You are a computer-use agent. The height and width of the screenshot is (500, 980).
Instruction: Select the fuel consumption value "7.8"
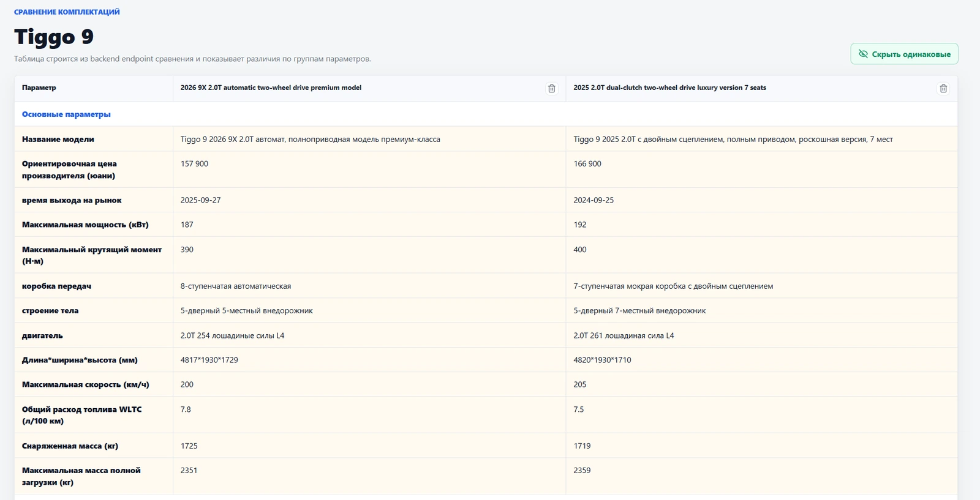point(186,409)
